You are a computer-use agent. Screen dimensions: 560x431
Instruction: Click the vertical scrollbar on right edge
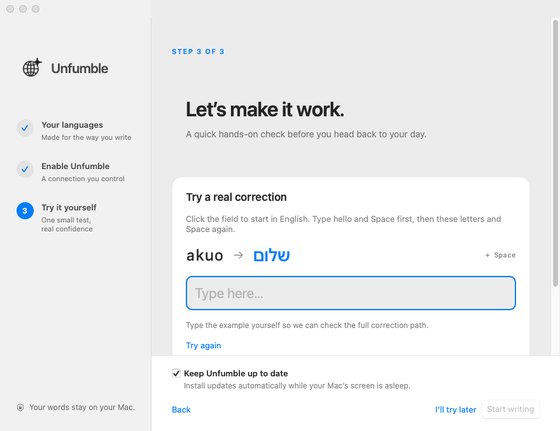pyautogui.click(x=555, y=153)
